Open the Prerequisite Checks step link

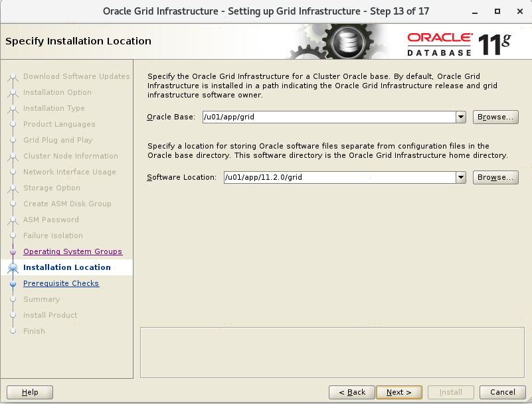pos(61,283)
